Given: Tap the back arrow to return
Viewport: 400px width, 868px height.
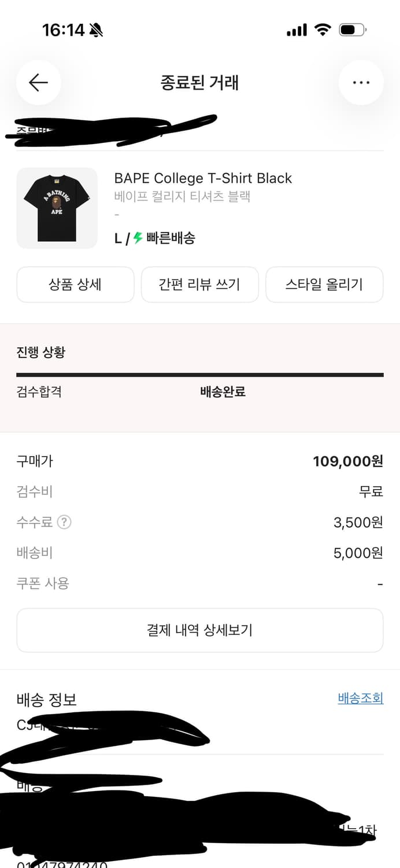Looking at the screenshot, I should [38, 82].
